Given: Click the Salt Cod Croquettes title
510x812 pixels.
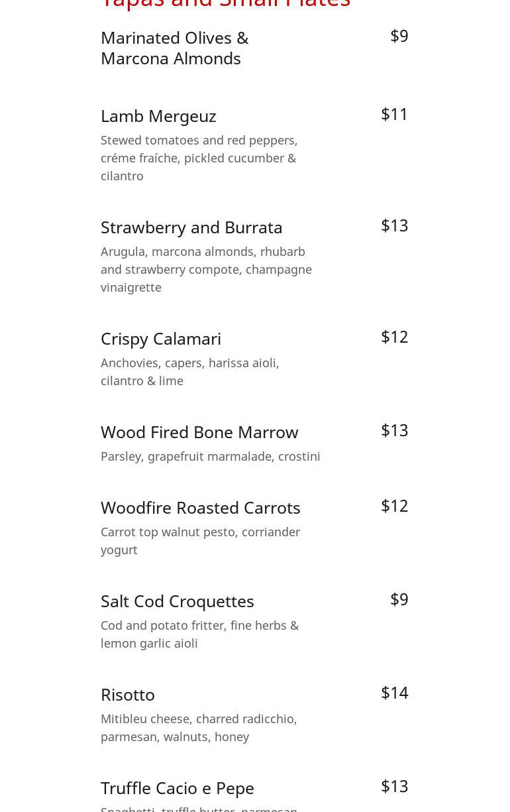Looking at the screenshot, I should tap(178, 601).
